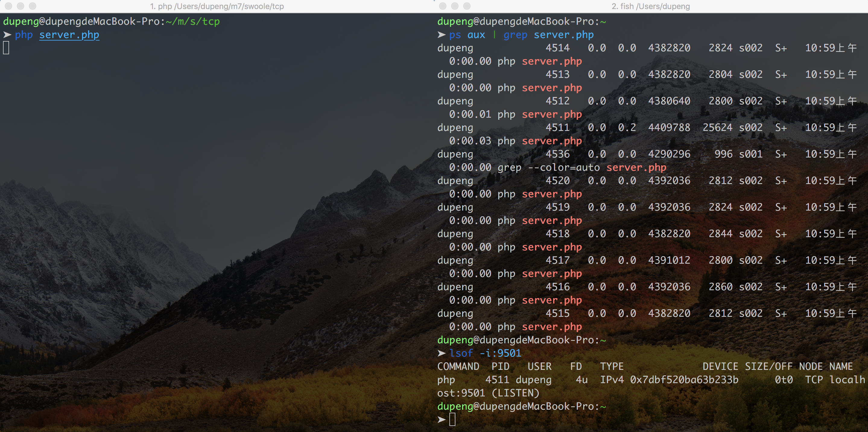The width and height of the screenshot is (868, 432).
Task: Click the PID column header in lsof
Action: click(500, 367)
